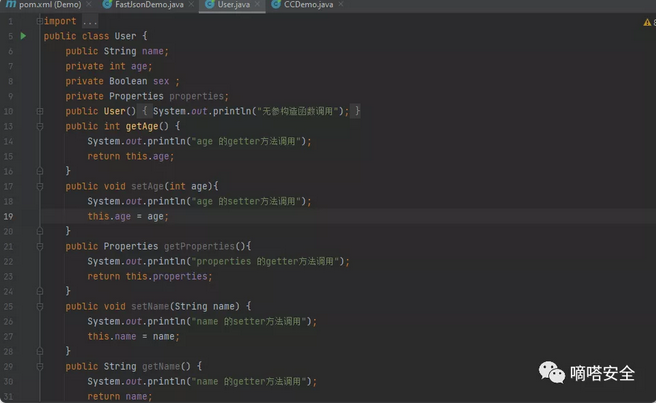Screen dimensions: 656x403
Task: Click the 'getProperties' method name
Action: (x=199, y=246)
